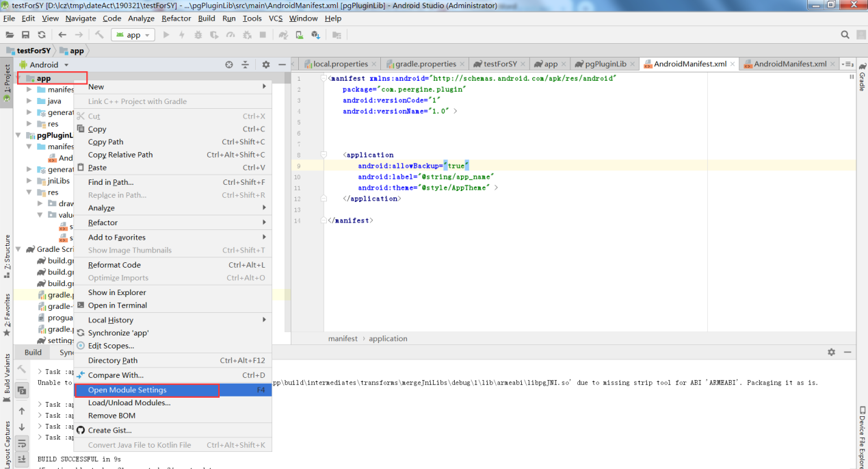Screen dimensions: 868x469
Task: Select Open in Terminal menu entry
Action: point(172,305)
